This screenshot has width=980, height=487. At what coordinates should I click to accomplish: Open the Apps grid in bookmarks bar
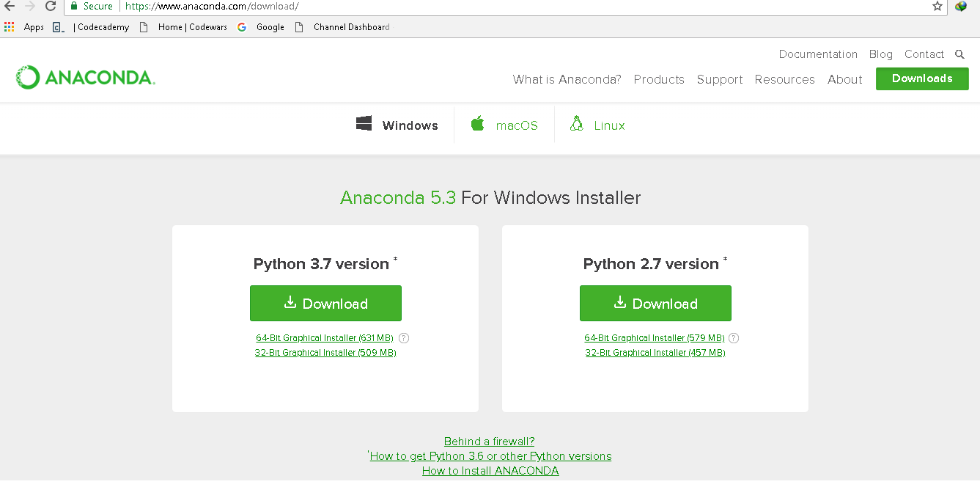click(10, 26)
